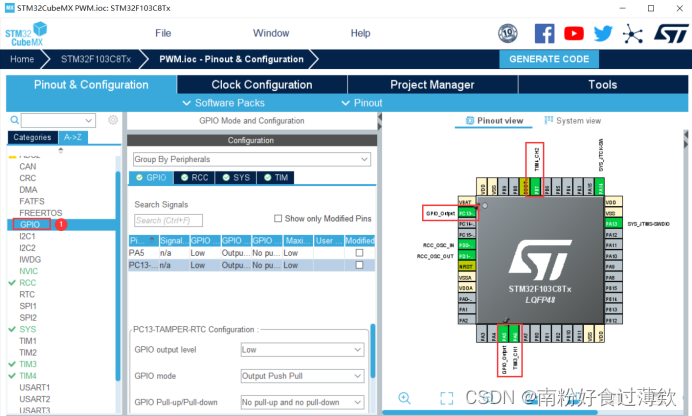Image resolution: width=692 pixels, height=416 pixels.
Task: Toggle Modified checkbox for PC13 row
Action: 359,265
